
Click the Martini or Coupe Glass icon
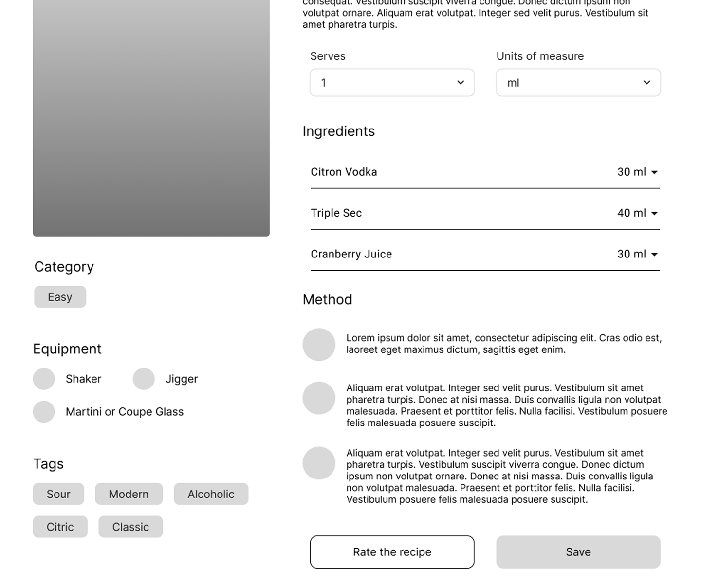pos(44,412)
